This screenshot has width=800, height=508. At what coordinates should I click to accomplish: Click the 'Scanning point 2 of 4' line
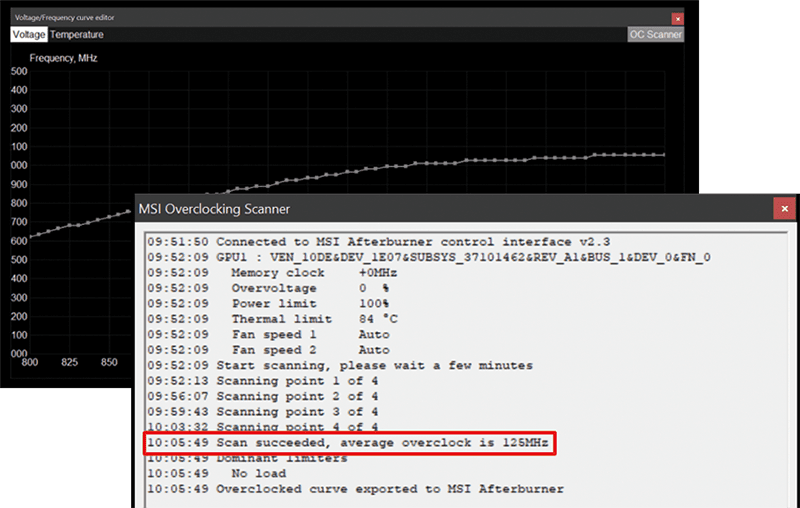click(x=263, y=396)
